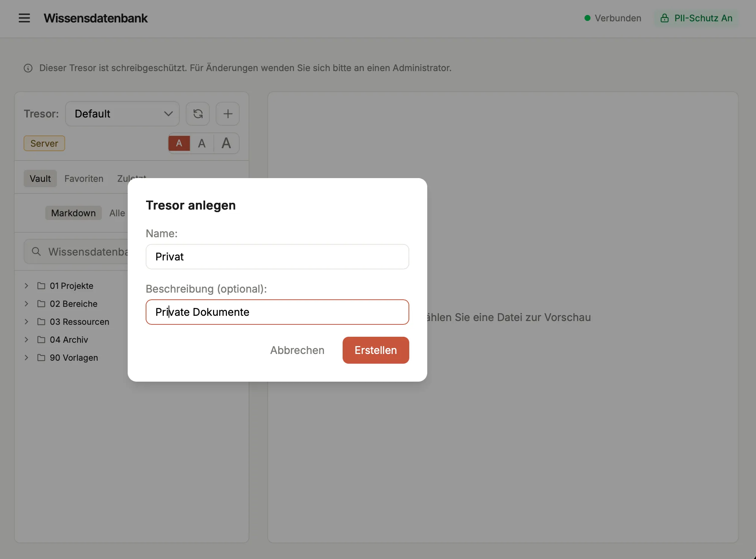Click the 04 Archiv folder icon

pyautogui.click(x=41, y=340)
